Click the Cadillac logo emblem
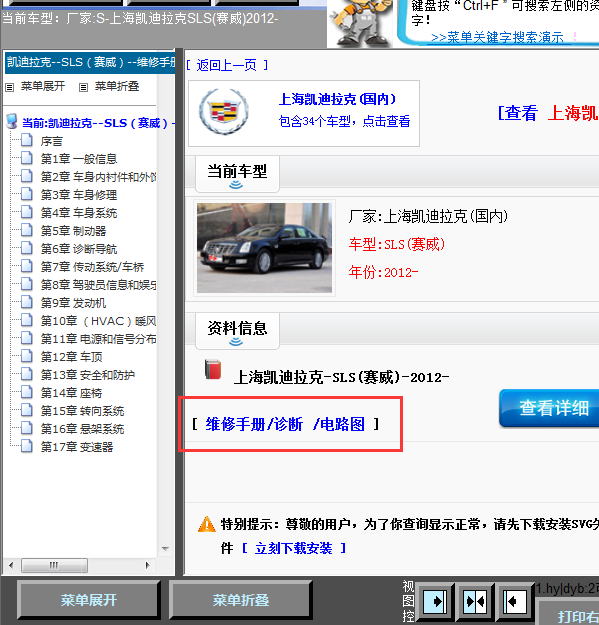The height and width of the screenshot is (625, 599). click(x=224, y=111)
